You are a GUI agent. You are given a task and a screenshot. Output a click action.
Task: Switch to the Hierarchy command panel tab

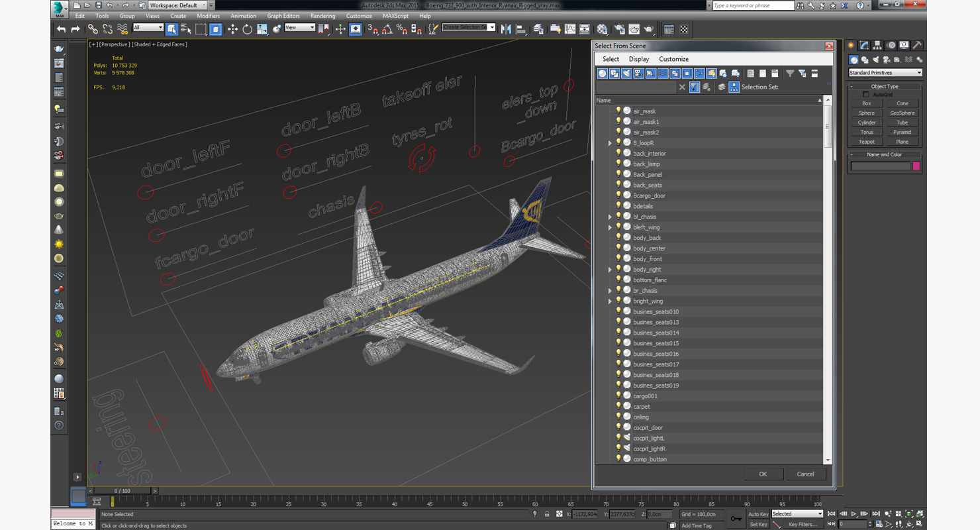[878, 46]
